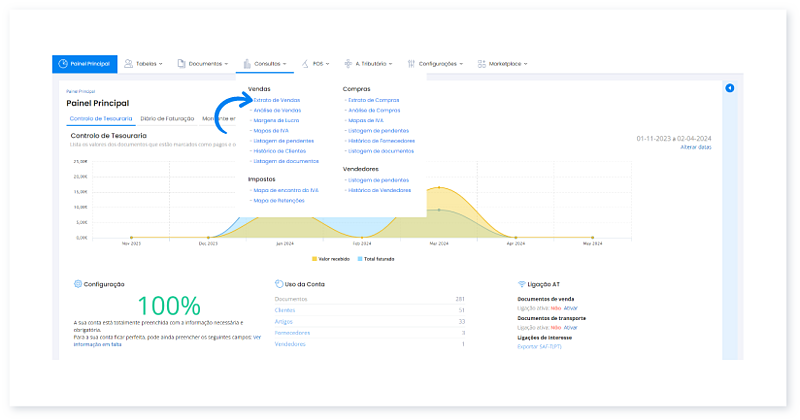The width and height of the screenshot is (800, 420).
Task: Click the Tabelas menu icon
Action: tap(128, 64)
